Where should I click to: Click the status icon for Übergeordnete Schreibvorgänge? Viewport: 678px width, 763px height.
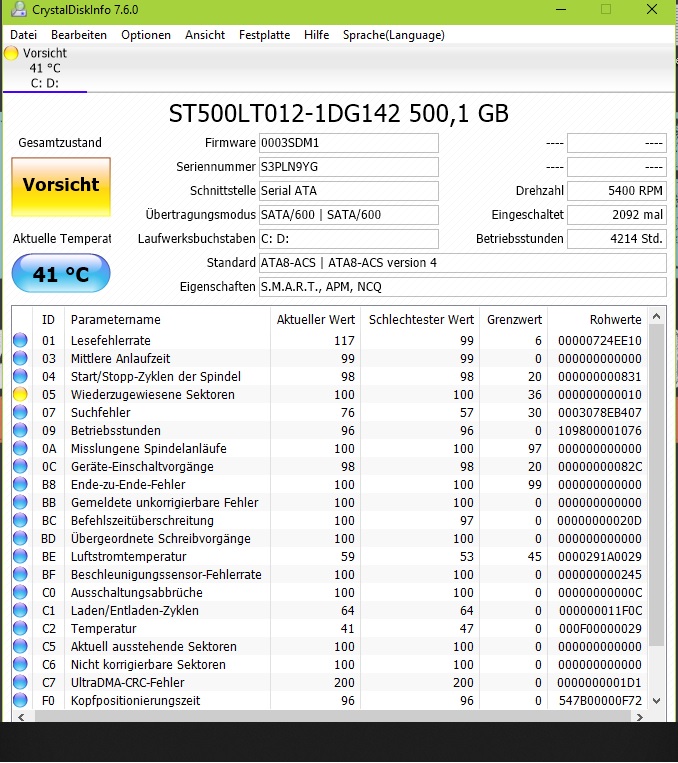(x=20, y=538)
